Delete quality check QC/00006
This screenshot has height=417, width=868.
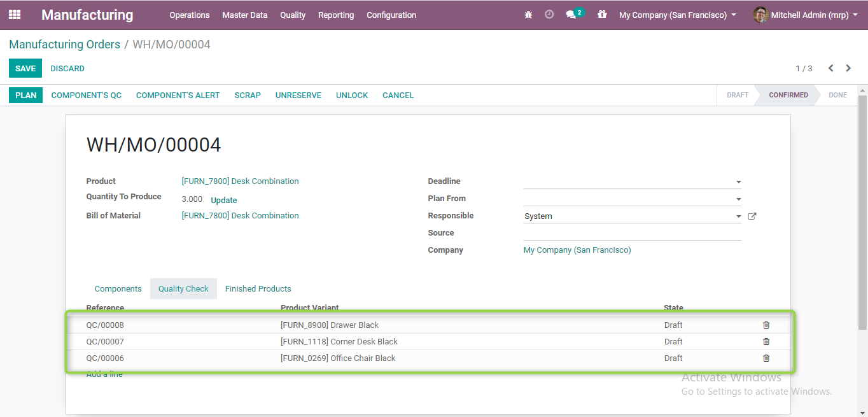coord(766,358)
